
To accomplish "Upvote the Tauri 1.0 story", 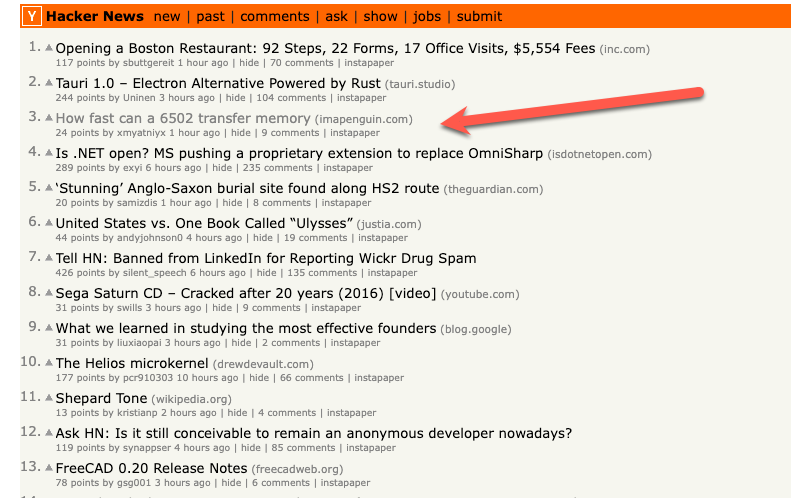I will tap(48, 82).
